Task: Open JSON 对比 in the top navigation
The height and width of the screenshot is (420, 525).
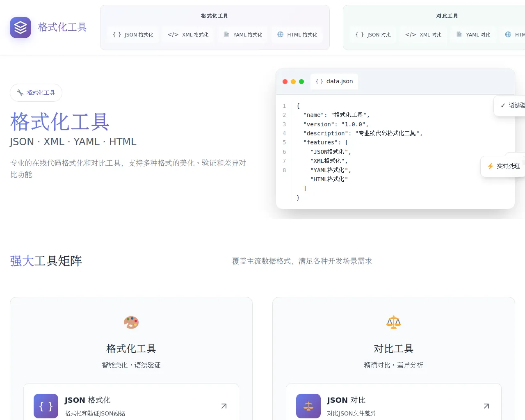Action: pos(373,35)
